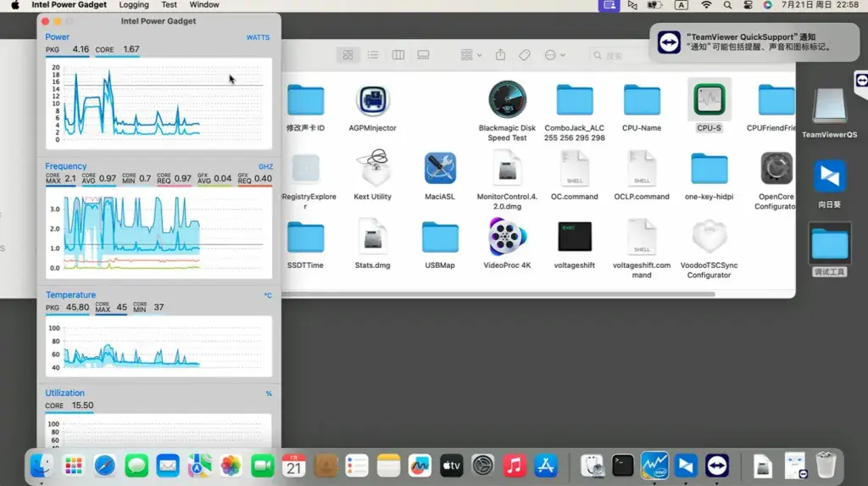The image size is (868, 486).
Task: Click the Power graph in Power Gadget
Action: (159, 103)
